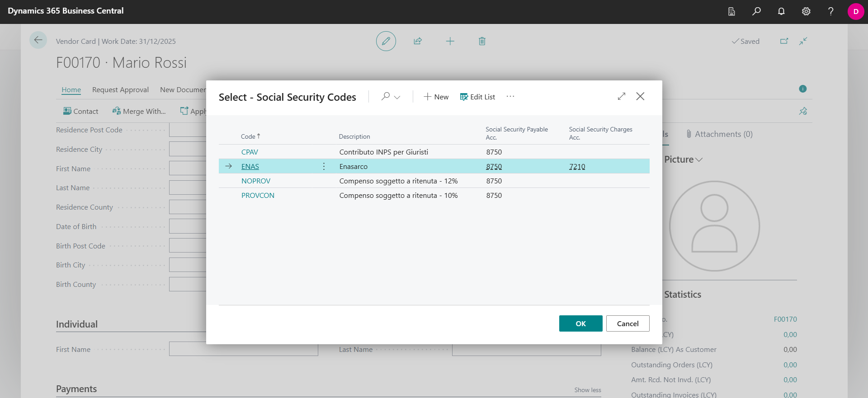Expand the dialog to full screen
This screenshot has height=398, width=868.
click(622, 96)
